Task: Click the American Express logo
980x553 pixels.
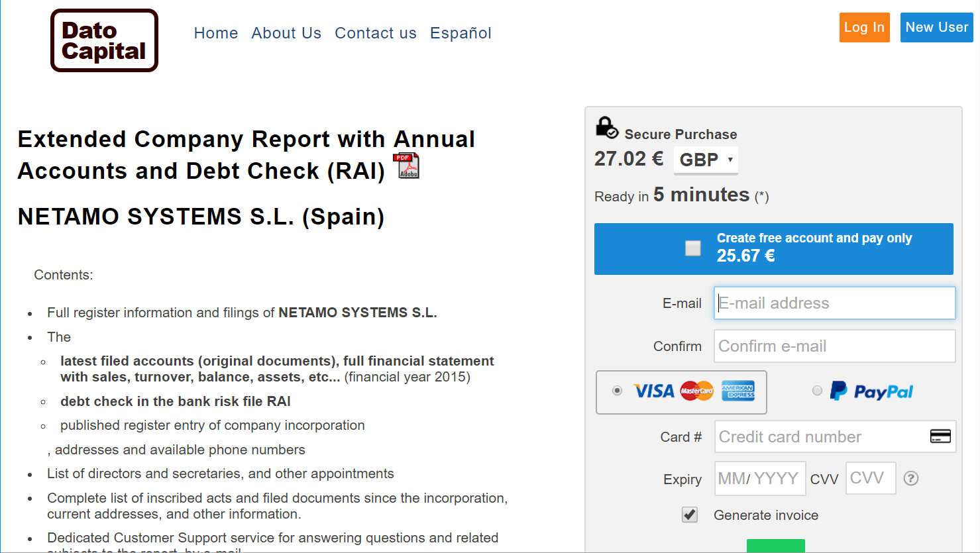Action: (x=737, y=391)
